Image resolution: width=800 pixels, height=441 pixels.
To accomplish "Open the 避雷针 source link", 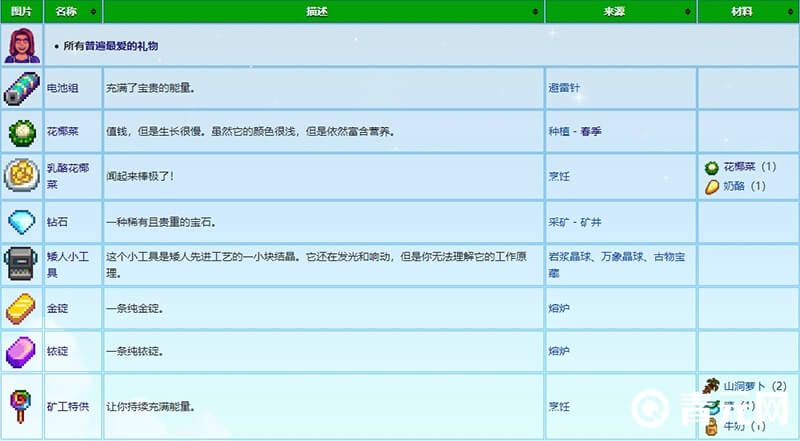I will (x=564, y=88).
